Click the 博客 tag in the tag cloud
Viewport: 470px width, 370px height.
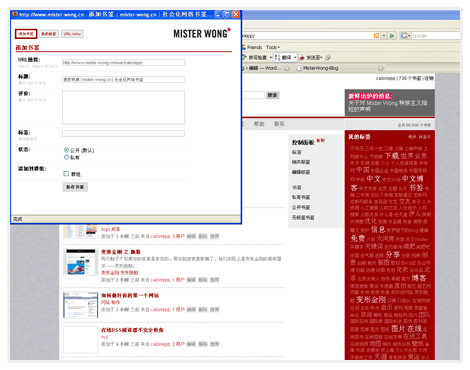(418, 278)
